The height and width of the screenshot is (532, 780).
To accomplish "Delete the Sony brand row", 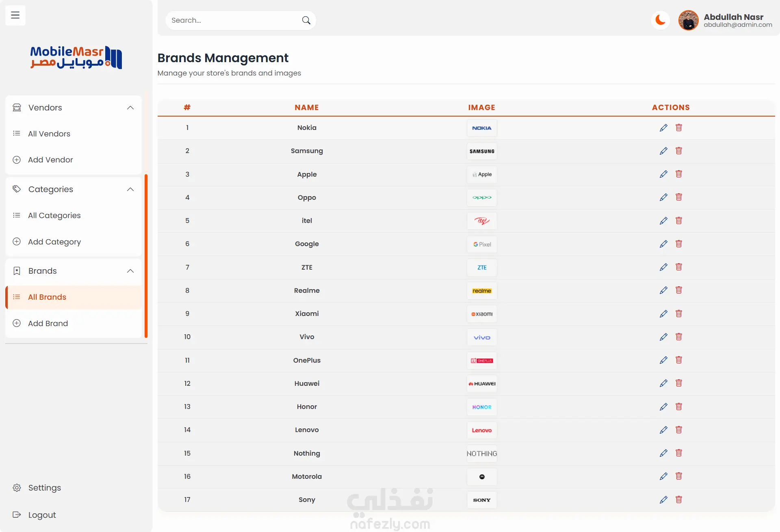I will click(678, 500).
